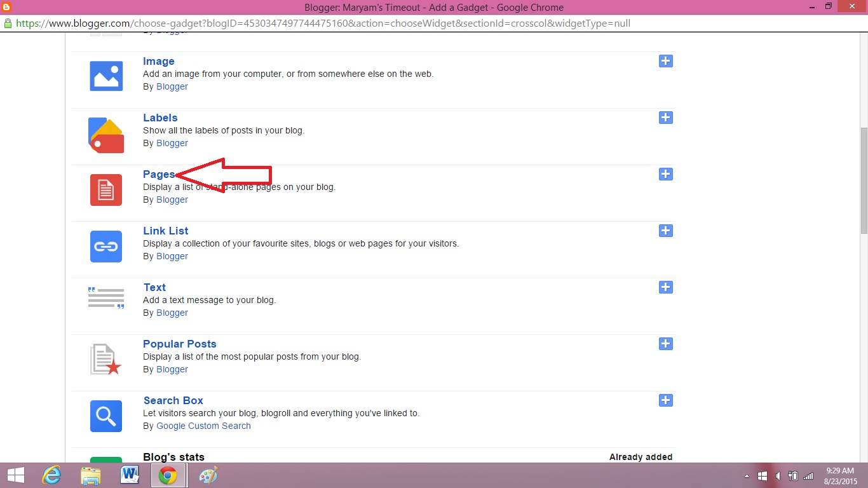Add the Link List gadget plus button
The image size is (868, 488).
click(665, 231)
